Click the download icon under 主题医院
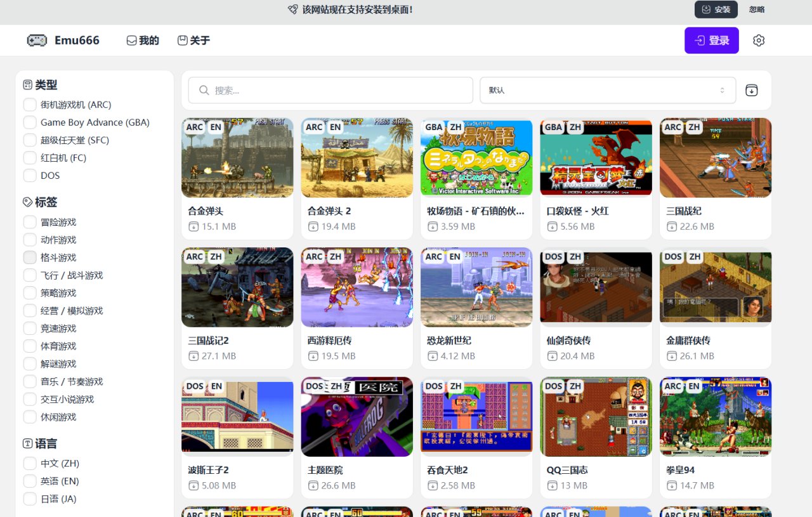This screenshot has height=517, width=812. click(x=313, y=485)
